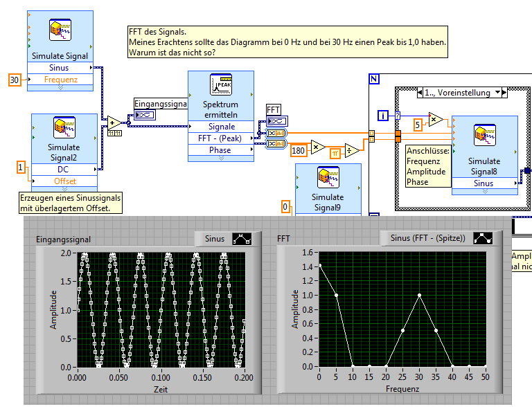Click Sinus (FFT - (Spitze)) plot legend icon
Screen dimensions: 532x407
coord(483,238)
